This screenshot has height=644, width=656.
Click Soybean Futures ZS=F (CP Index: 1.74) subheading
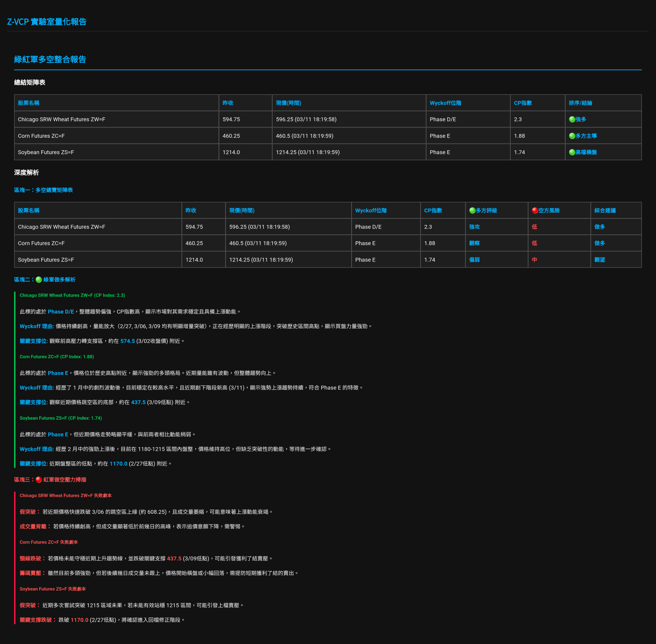click(x=61, y=418)
